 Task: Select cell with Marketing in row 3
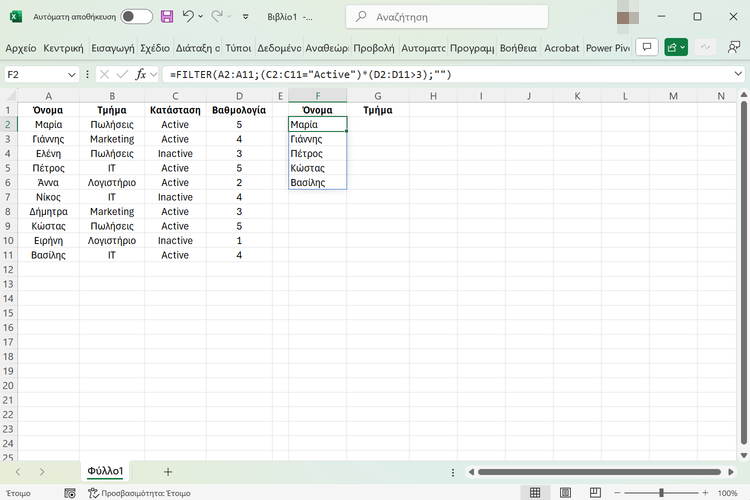point(112,139)
